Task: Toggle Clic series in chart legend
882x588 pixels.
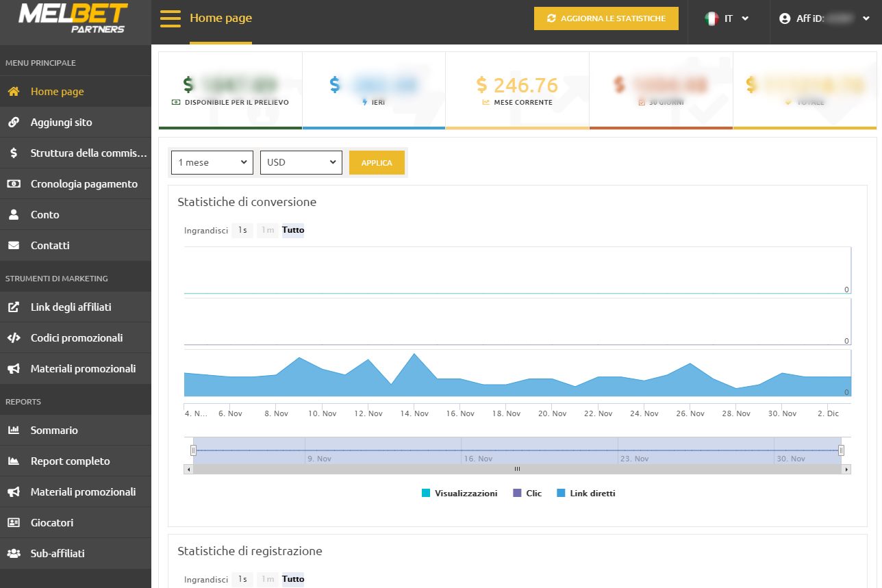Action: click(x=527, y=493)
